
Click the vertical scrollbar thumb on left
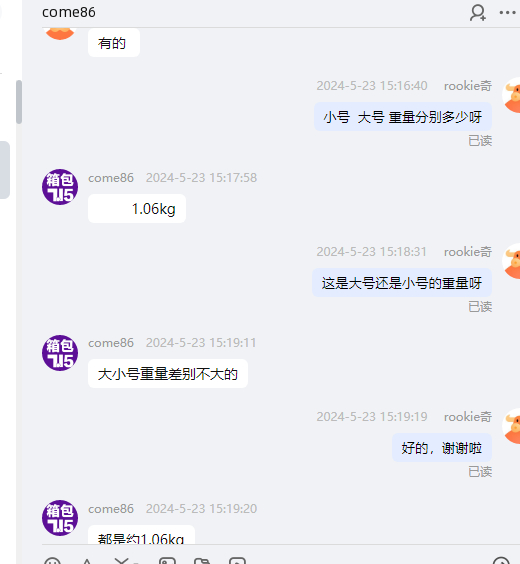tap(19, 102)
